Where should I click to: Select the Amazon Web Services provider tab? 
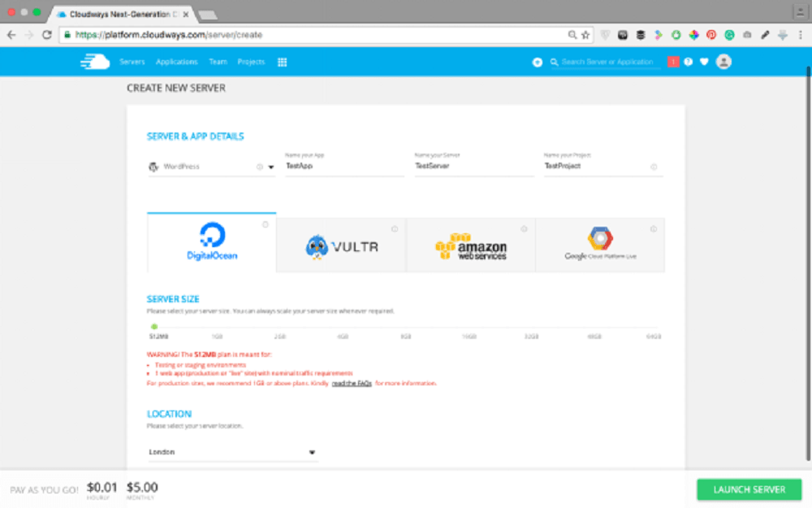click(x=471, y=245)
